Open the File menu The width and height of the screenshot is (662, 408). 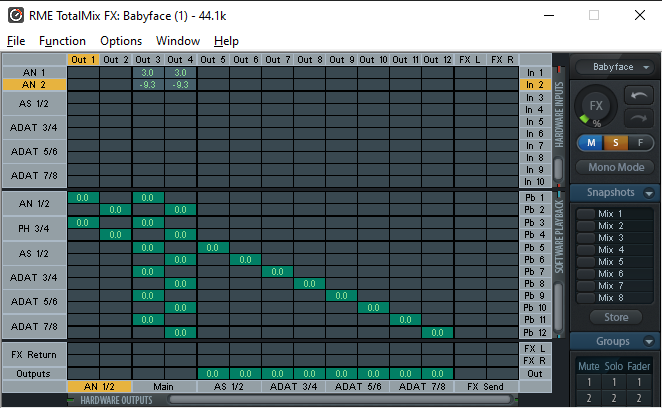16,41
